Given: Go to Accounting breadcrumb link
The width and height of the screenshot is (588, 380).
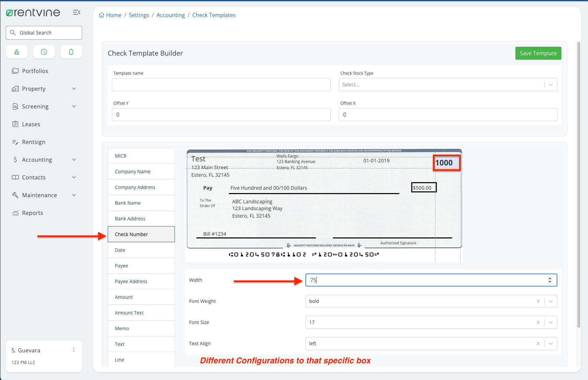Looking at the screenshot, I should [170, 15].
